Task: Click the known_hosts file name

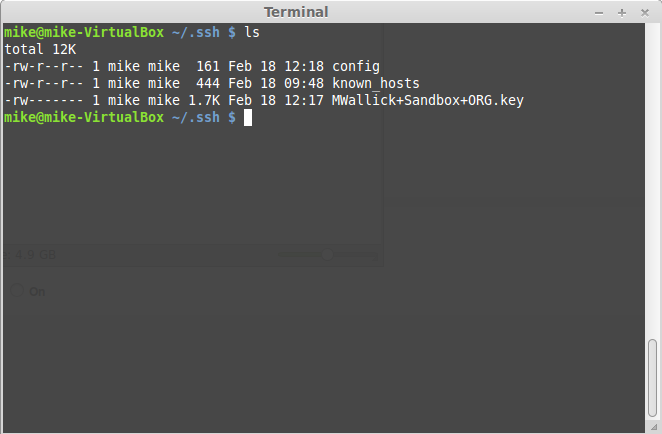Action: point(376,83)
